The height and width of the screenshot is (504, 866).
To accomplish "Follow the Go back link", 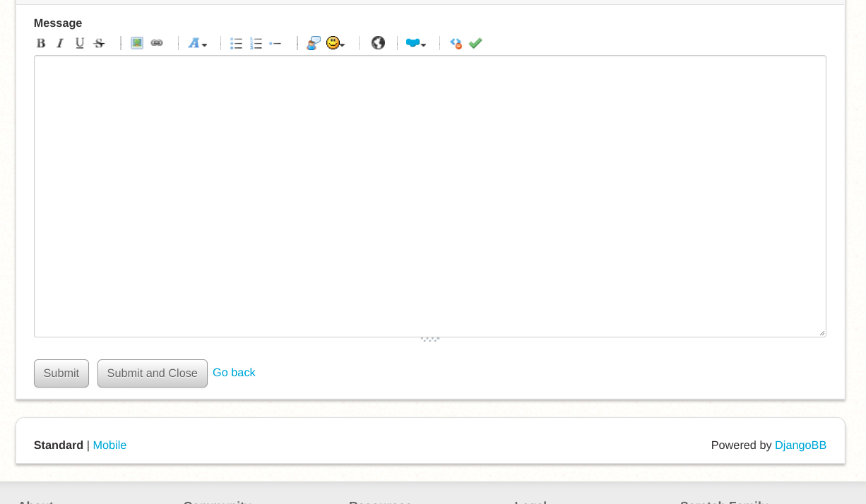I will click(x=234, y=372).
